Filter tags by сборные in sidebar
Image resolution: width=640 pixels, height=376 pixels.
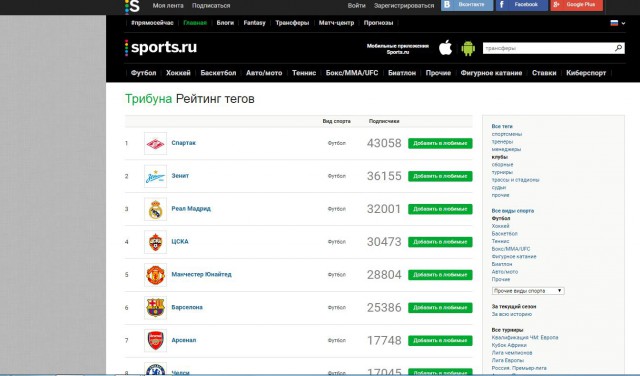coord(502,165)
